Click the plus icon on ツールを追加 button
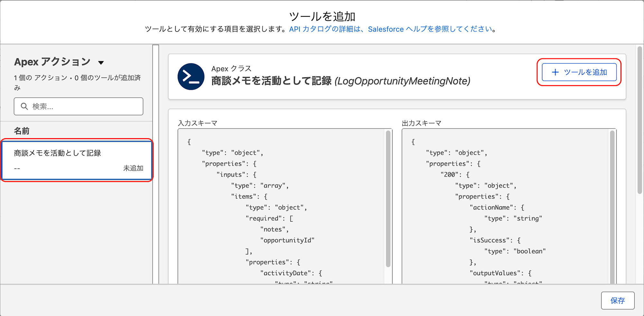The width and height of the screenshot is (644, 316). (555, 72)
